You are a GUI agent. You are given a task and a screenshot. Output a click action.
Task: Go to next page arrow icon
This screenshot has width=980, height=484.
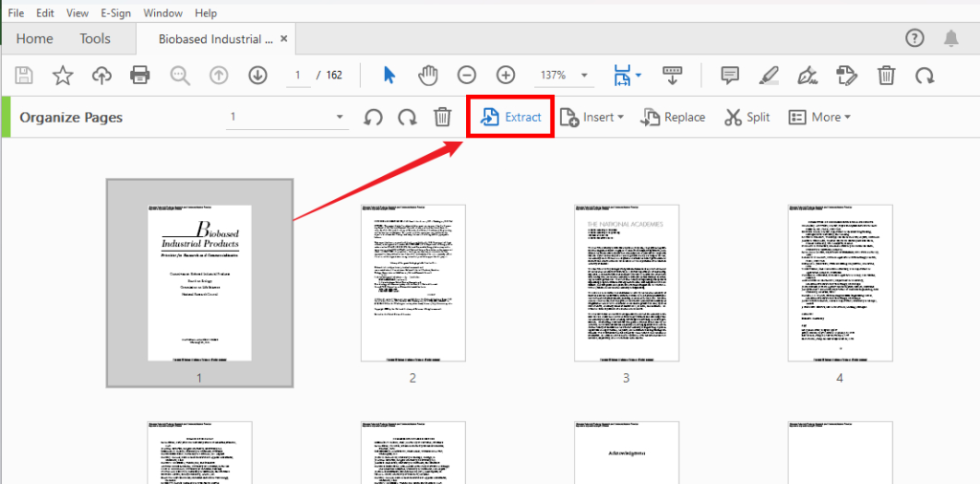click(257, 76)
